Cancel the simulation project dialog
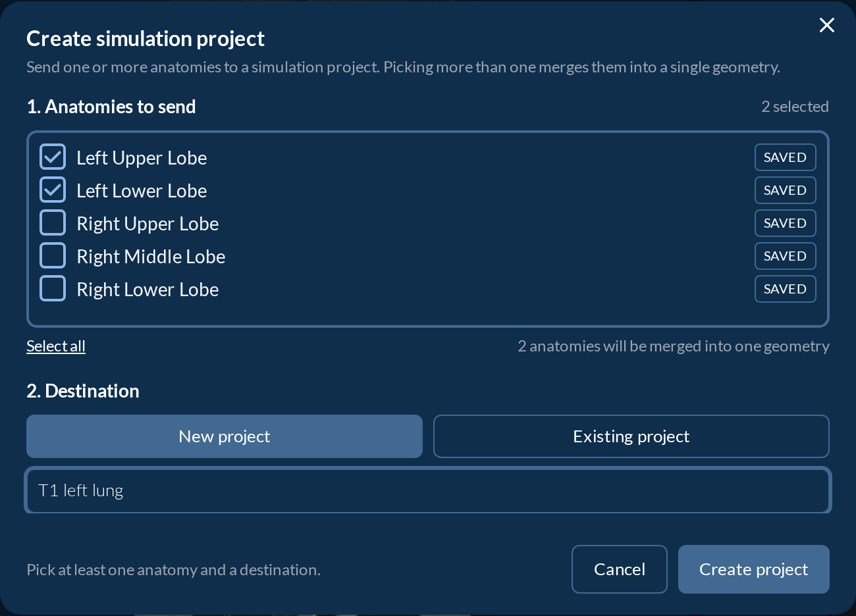 point(620,569)
